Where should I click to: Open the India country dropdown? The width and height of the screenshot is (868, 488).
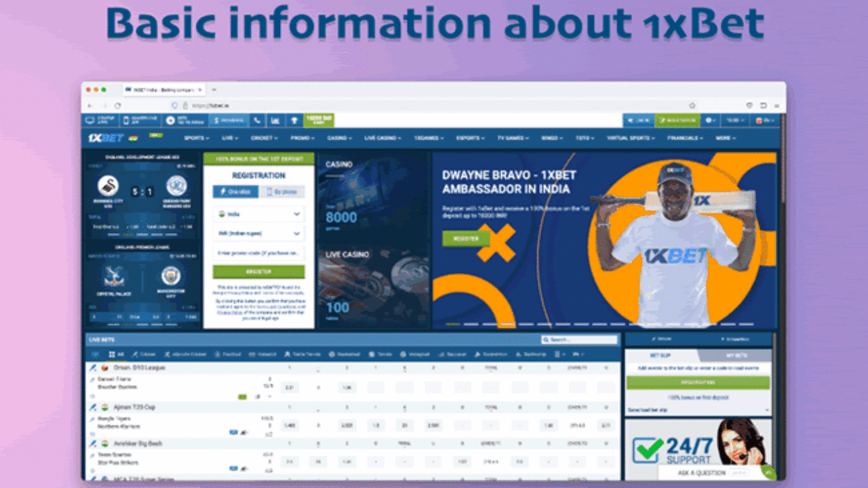(x=258, y=213)
